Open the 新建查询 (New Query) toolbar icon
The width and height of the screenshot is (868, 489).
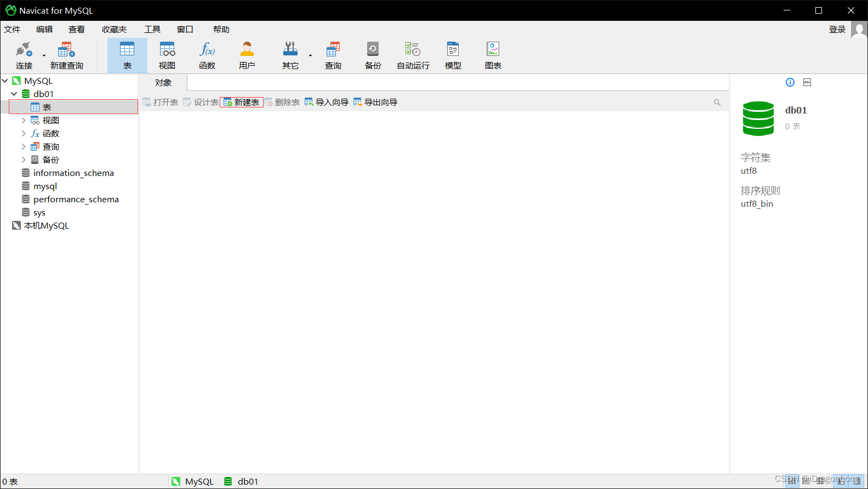tap(66, 55)
